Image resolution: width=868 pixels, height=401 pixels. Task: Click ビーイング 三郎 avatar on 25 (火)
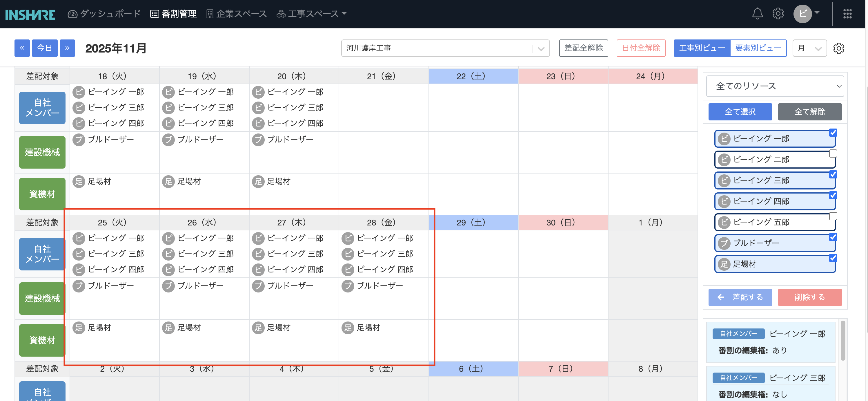click(x=79, y=254)
